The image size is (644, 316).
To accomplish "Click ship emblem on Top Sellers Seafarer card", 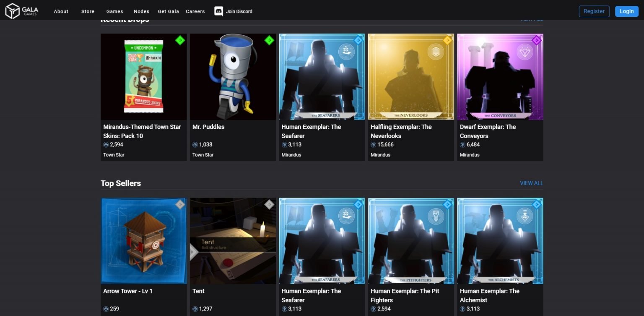I will 346,216.
